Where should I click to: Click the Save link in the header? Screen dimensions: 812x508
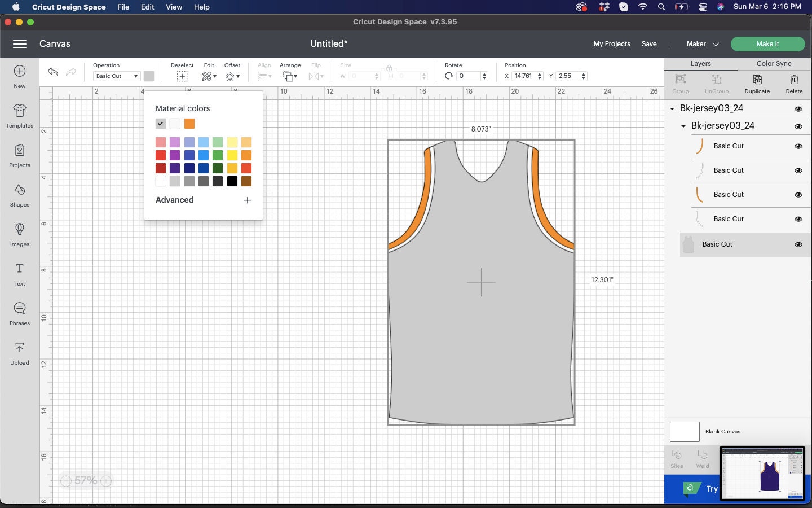tap(648, 43)
